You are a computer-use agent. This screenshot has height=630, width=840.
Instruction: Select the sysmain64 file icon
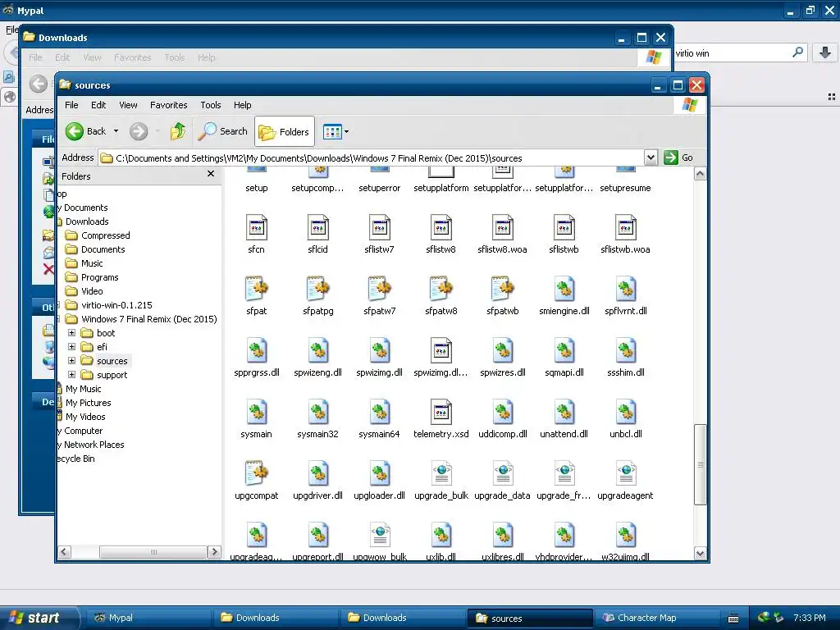(x=379, y=412)
